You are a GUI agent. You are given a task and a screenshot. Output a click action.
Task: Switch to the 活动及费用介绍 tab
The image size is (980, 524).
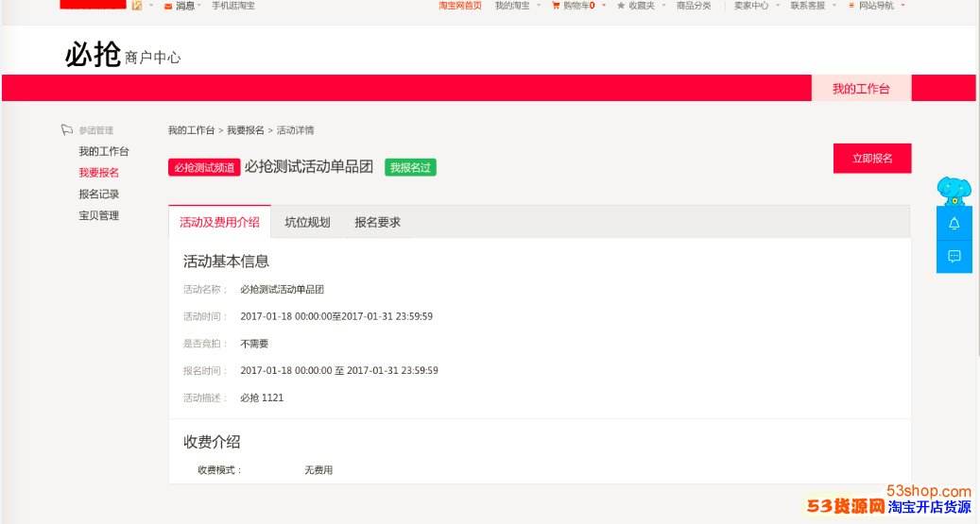[219, 222]
